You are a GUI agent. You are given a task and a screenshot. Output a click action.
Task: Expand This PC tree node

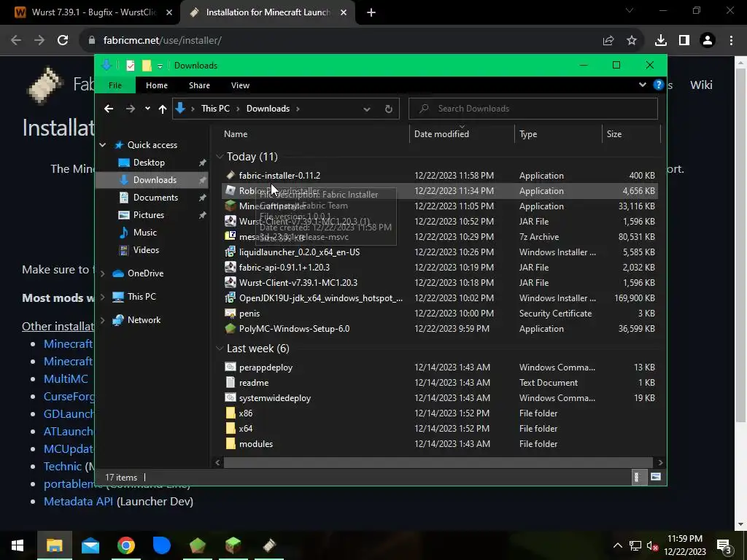[x=102, y=297]
